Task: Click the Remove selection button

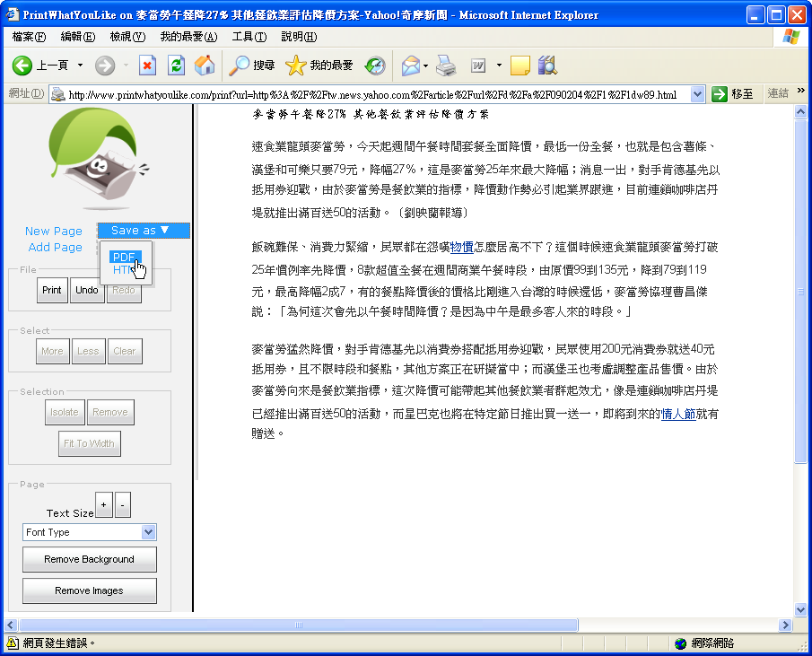Action: click(x=110, y=412)
